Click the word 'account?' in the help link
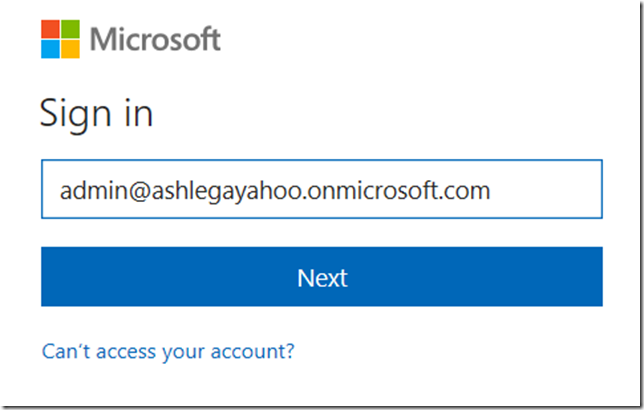The height and width of the screenshot is (410, 644). pos(253,351)
